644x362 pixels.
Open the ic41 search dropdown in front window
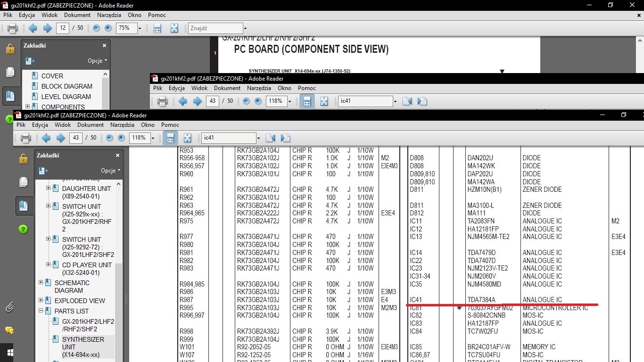point(258,138)
